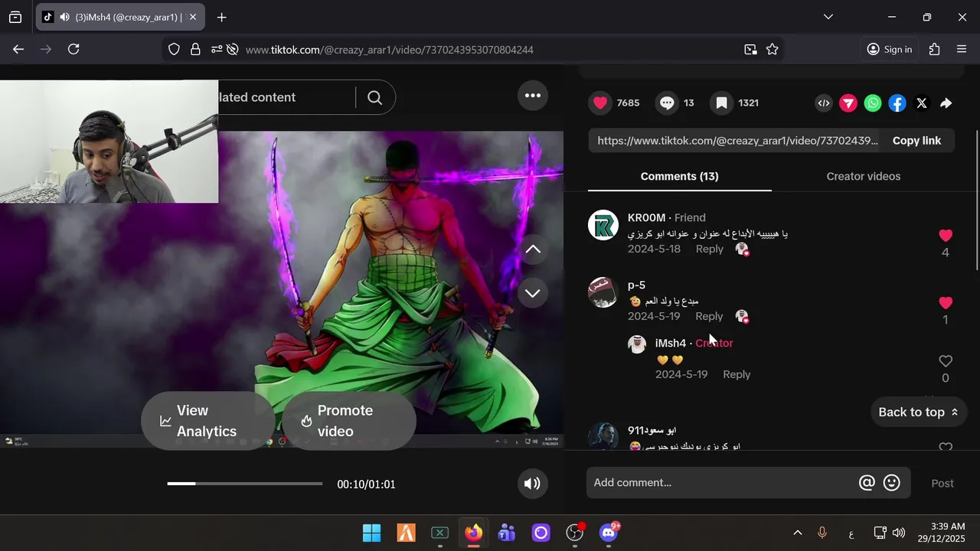Go to the next video arrow
This screenshot has width=980, height=551.
point(533,293)
